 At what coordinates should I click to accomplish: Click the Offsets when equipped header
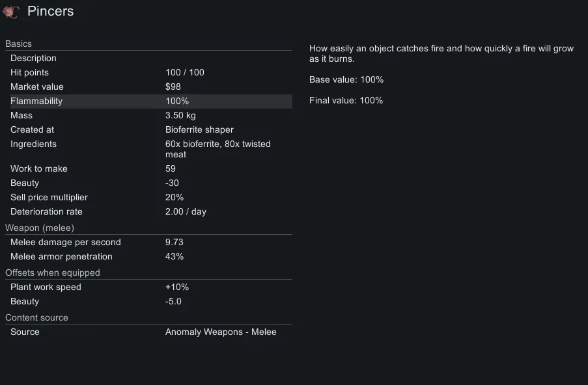(53, 273)
